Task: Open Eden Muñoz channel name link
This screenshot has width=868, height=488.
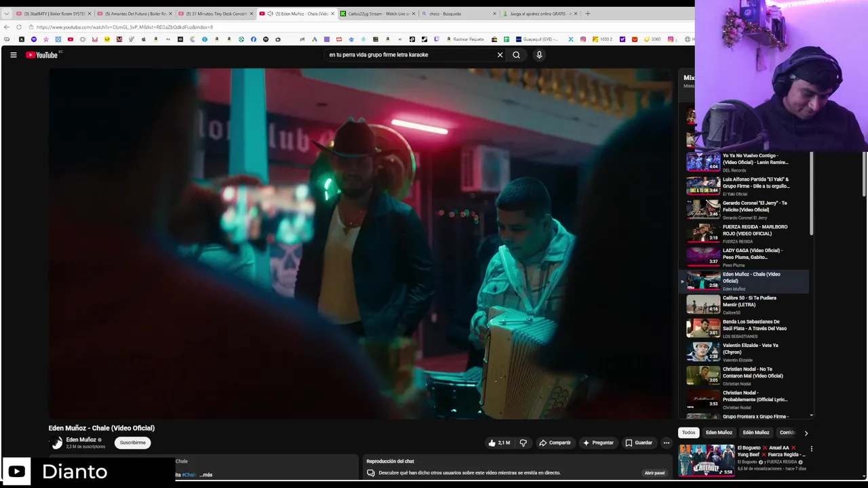Action: 81,440
